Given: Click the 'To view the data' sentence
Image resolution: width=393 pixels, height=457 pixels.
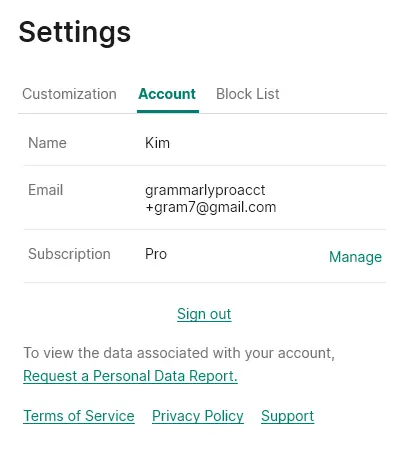Looking at the screenshot, I should (179, 353).
